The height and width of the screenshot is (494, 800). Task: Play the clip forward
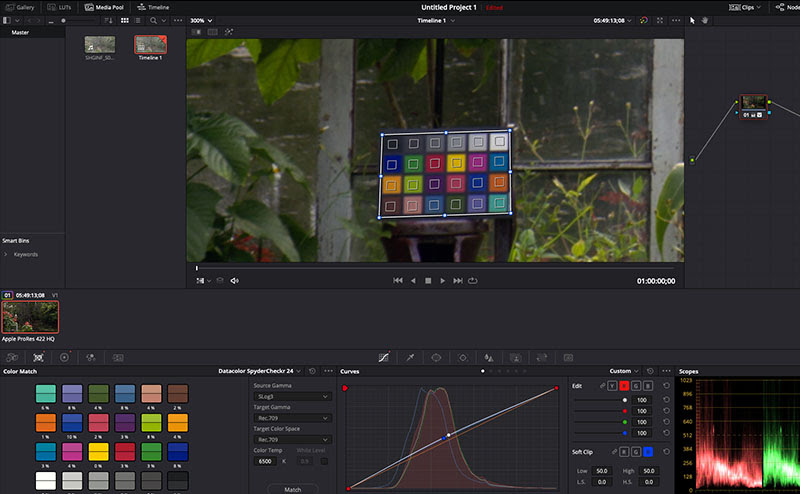[442, 281]
